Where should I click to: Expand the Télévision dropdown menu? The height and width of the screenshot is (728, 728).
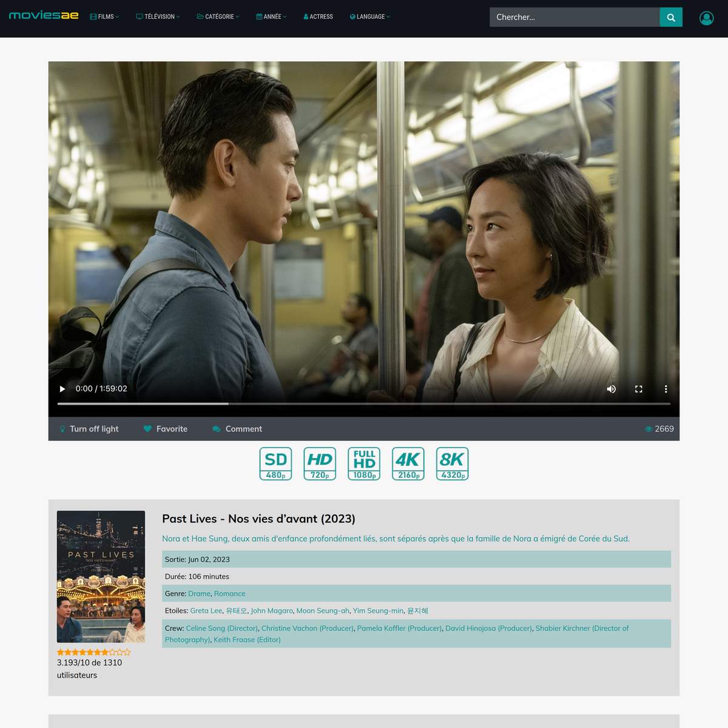[158, 17]
